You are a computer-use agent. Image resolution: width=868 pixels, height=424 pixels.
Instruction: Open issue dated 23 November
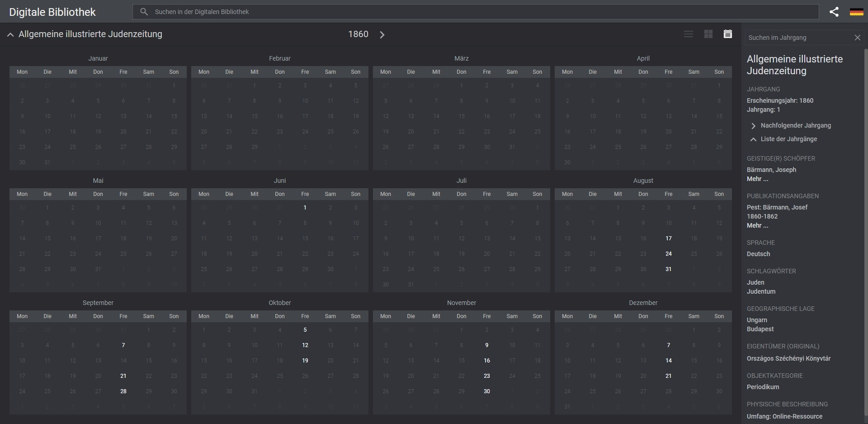(x=487, y=376)
